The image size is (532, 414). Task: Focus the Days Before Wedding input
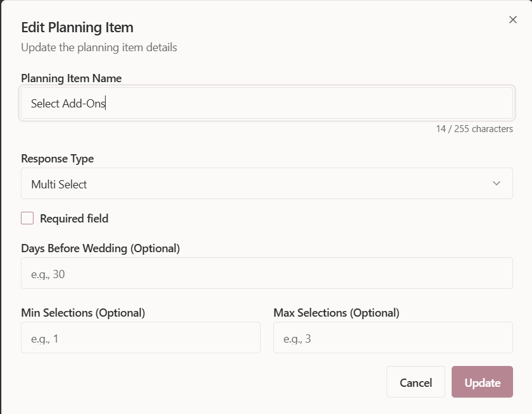(x=266, y=274)
